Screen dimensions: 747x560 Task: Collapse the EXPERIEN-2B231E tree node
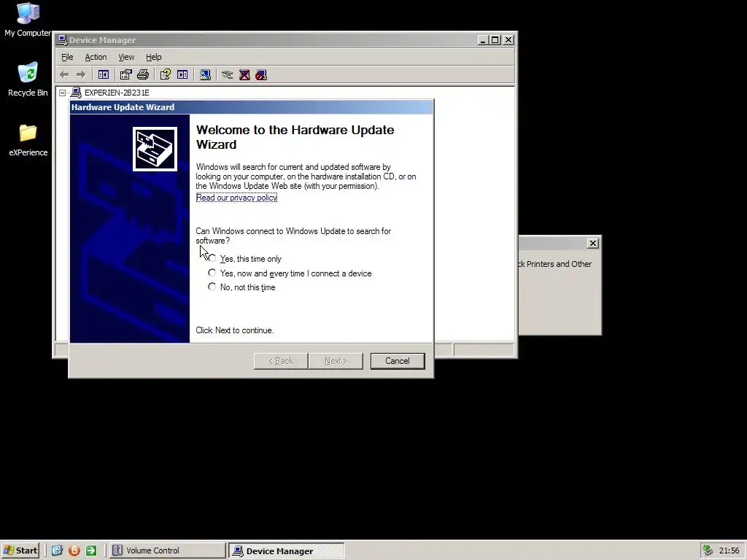(63, 93)
